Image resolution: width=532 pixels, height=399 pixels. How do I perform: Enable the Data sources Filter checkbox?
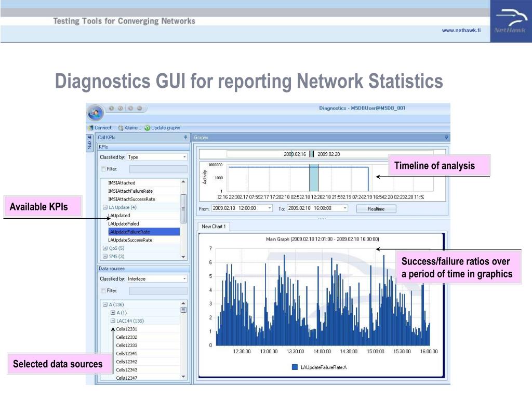(103, 291)
